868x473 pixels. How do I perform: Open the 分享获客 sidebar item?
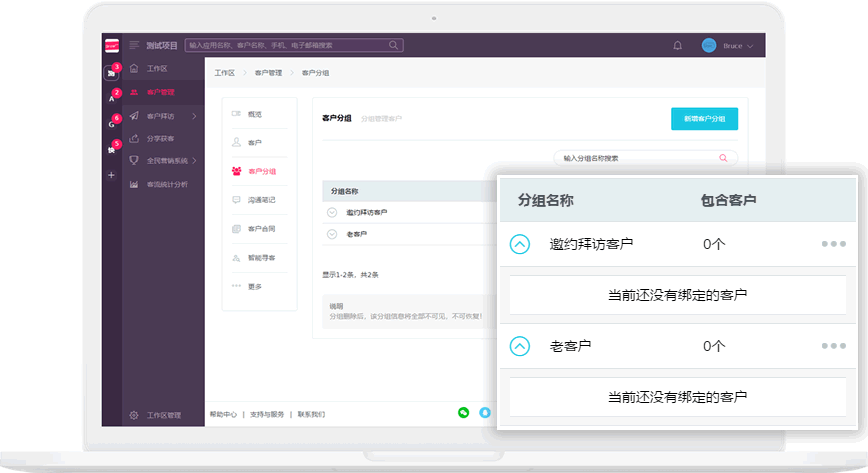coord(160,138)
